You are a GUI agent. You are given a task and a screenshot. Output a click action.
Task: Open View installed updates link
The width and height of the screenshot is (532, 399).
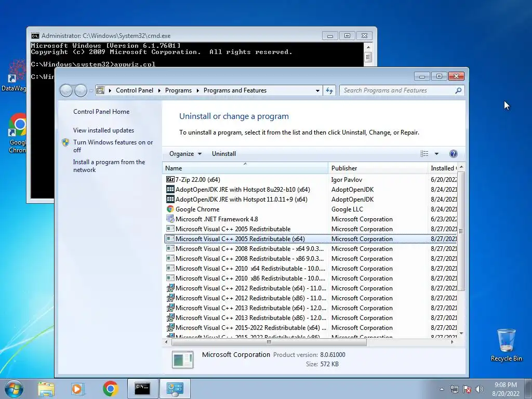tap(103, 130)
